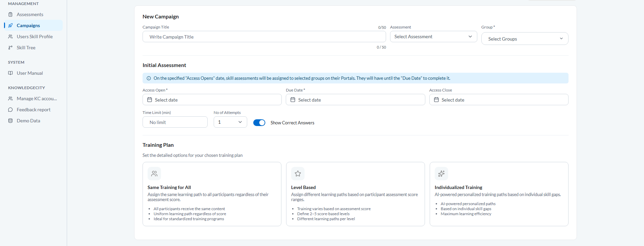Open the Due Date picker field
644x246 pixels.
tap(355, 100)
